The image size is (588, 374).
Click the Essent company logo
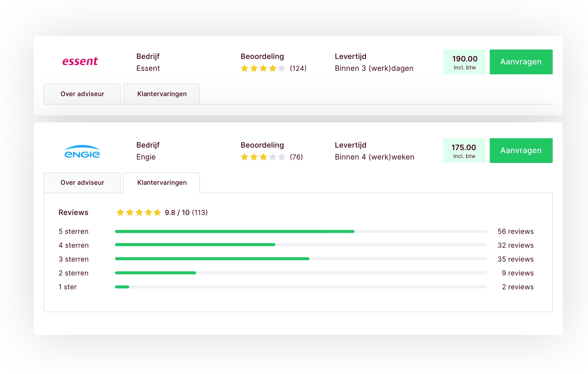click(80, 61)
